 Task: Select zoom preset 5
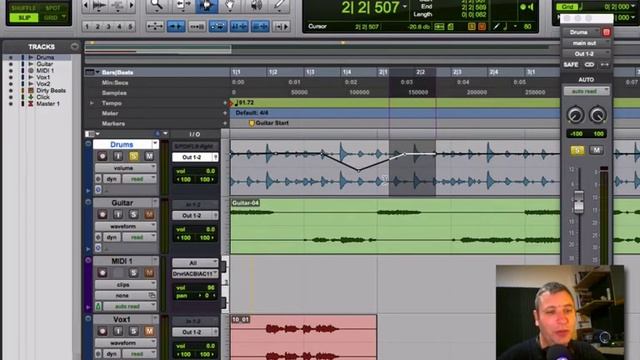pyautogui.click(x=131, y=27)
